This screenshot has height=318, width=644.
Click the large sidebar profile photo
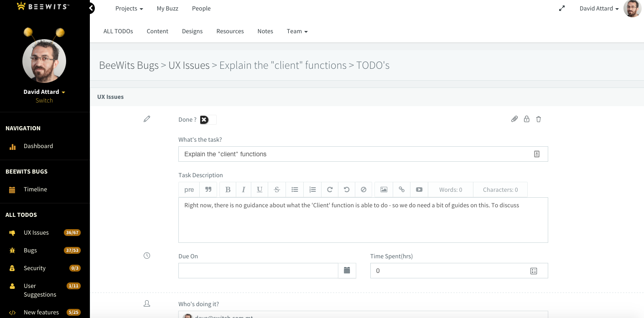[44, 61]
